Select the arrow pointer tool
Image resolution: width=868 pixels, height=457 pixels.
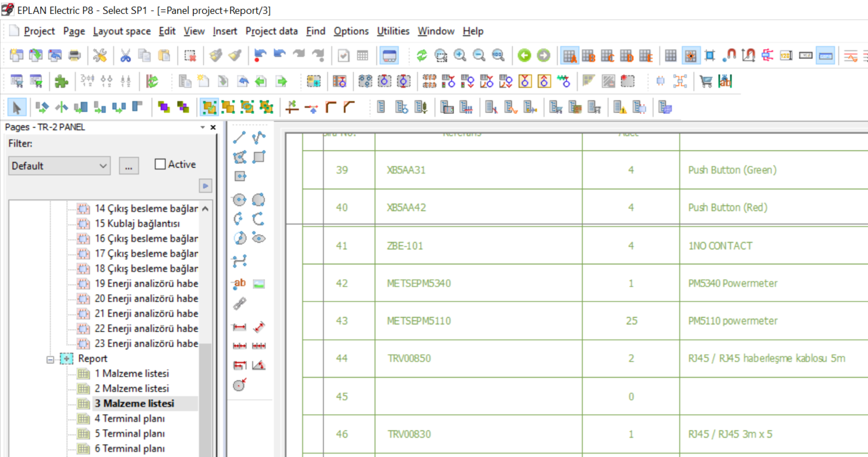pyautogui.click(x=17, y=107)
